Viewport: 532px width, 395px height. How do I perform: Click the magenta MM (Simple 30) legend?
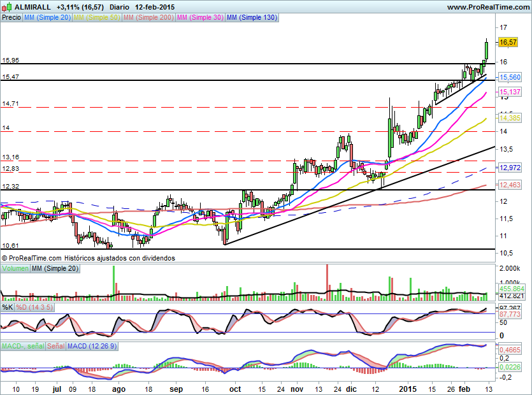pyautogui.click(x=199, y=18)
